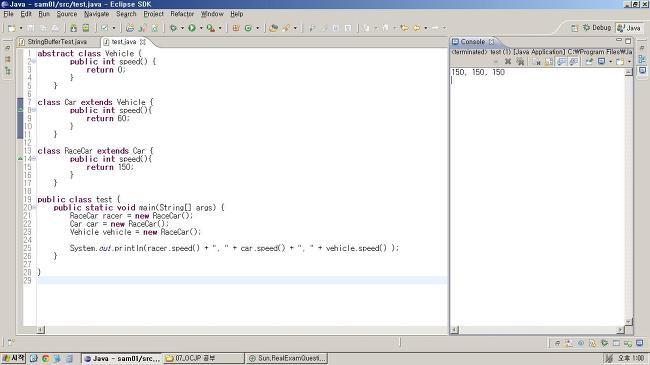Expand the Display Selected Console dropdown arrow
This screenshot has height=365, width=650.
pyautogui.click(x=611, y=62)
